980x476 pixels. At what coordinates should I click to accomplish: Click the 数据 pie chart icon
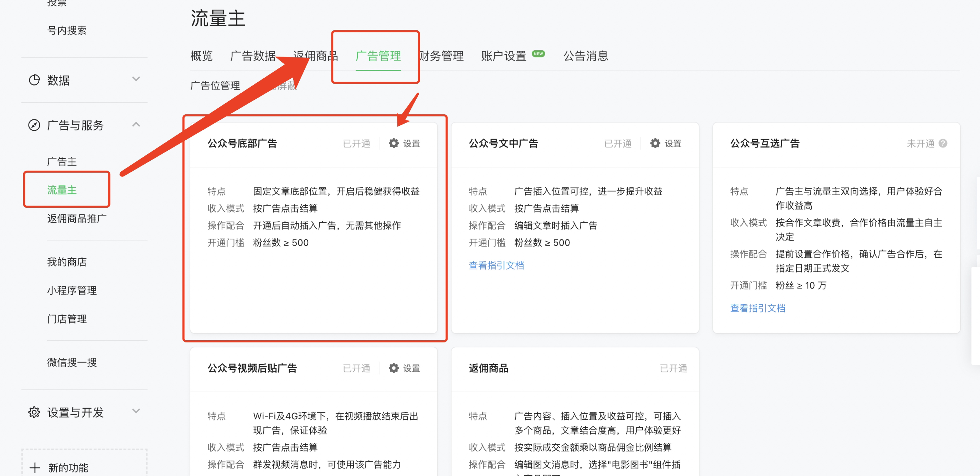(34, 80)
